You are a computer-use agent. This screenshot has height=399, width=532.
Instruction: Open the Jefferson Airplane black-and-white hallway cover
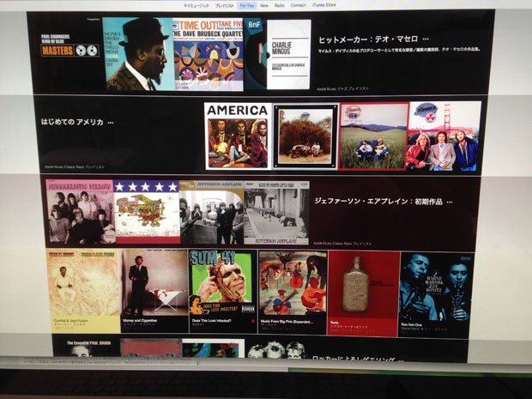[276, 213]
